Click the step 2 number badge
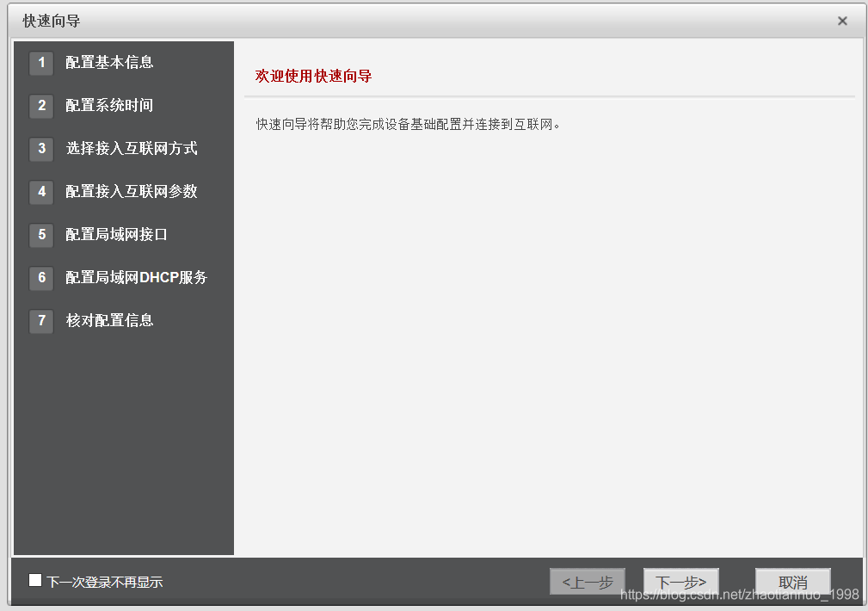868x611 pixels. (x=41, y=106)
